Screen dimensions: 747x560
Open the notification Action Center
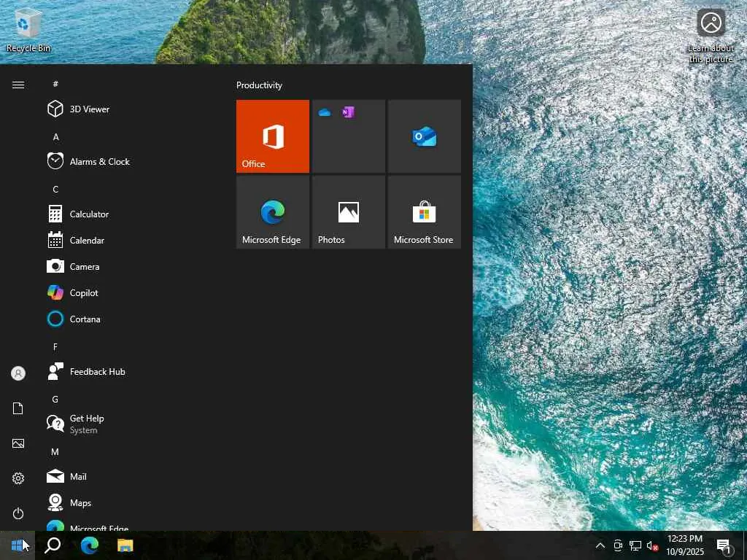(724, 545)
